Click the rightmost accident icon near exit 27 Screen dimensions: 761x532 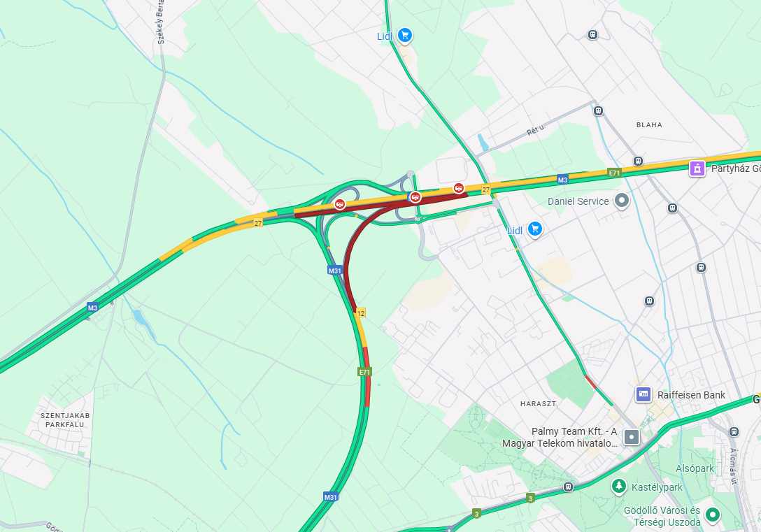click(459, 188)
